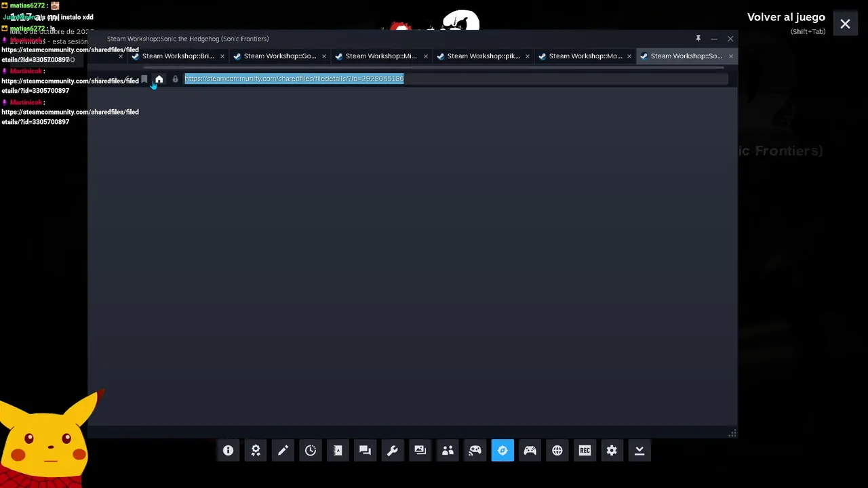Open the controller settings gamepad icon
Image resolution: width=868 pixels, height=488 pixels.
(x=530, y=451)
